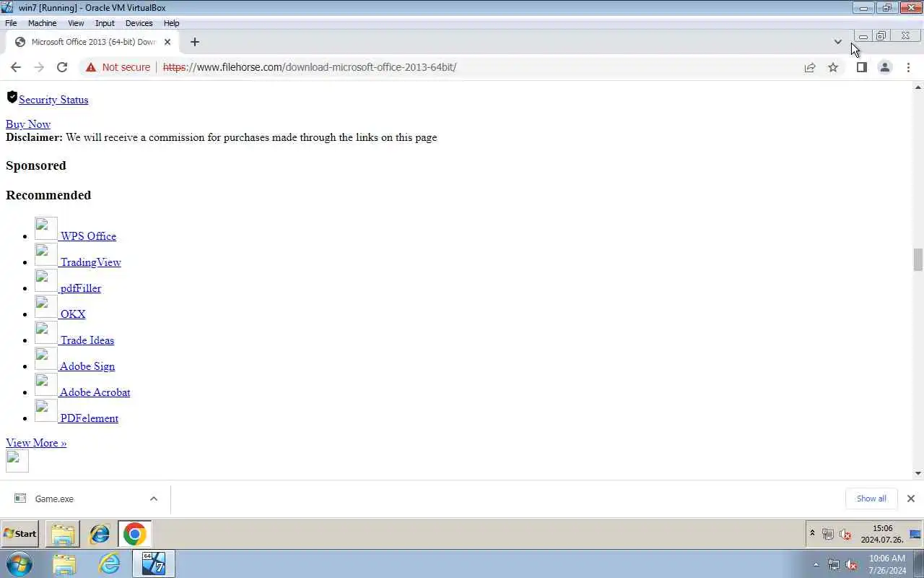Open the PDFelement link

pyautogui.click(x=89, y=418)
